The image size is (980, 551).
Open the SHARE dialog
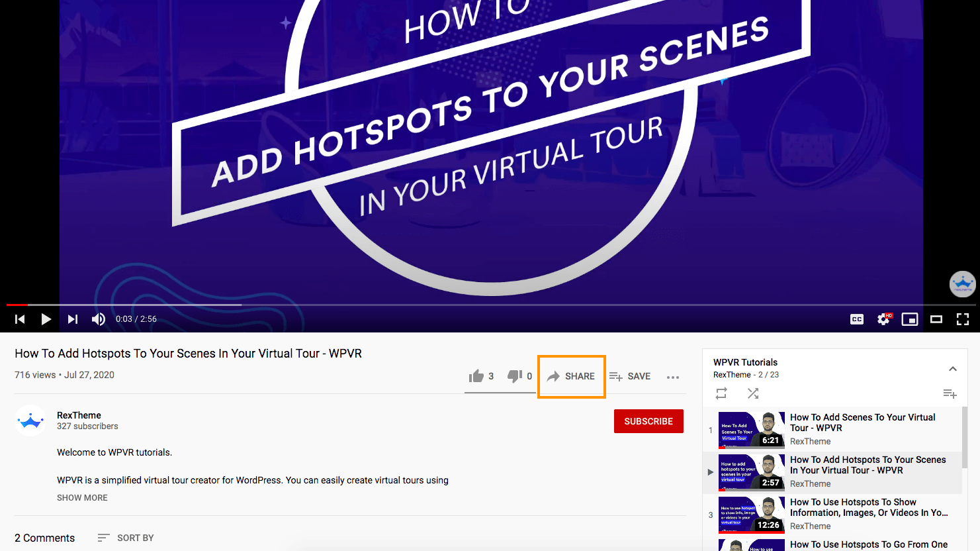(x=571, y=376)
